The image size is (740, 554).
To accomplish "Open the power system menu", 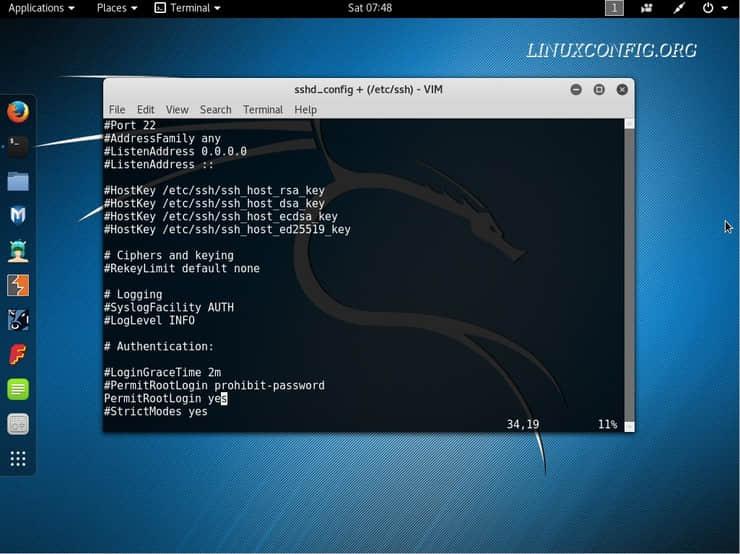I will 714,8.
